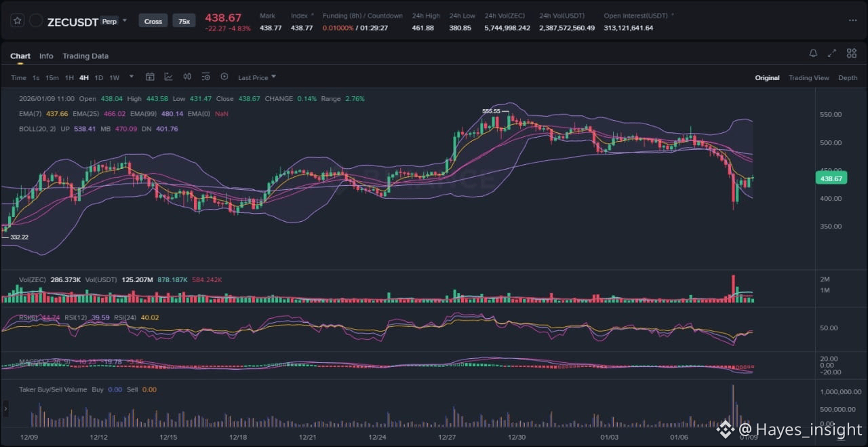
Task: Click the 01/03 date on time axis
Action: pyautogui.click(x=610, y=438)
